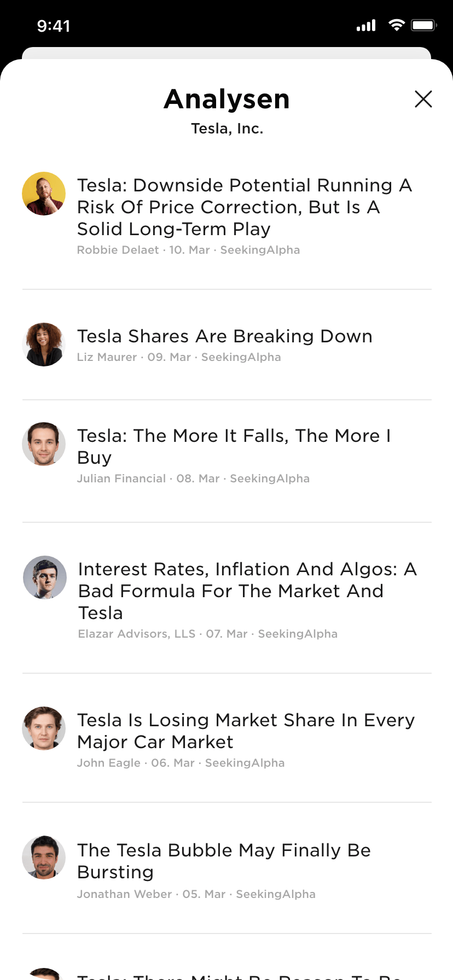Viewport: 453px width, 980px height.
Task: Close the Analysen sheet with X
Action: click(423, 99)
